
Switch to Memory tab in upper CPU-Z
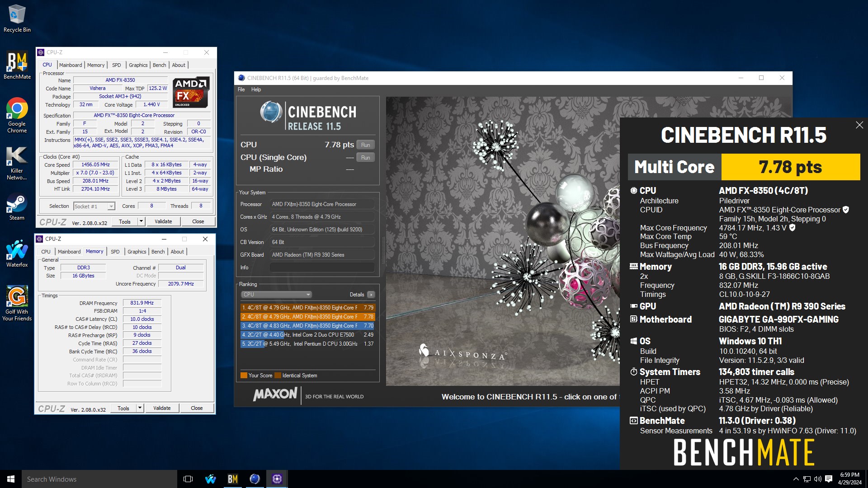(x=96, y=65)
